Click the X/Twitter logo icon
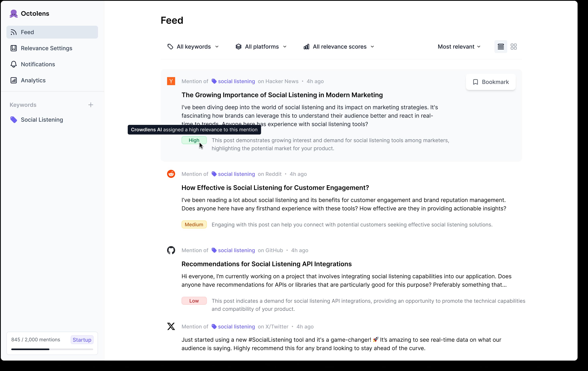This screenshot has height=371, width=588. coord(171,326)
